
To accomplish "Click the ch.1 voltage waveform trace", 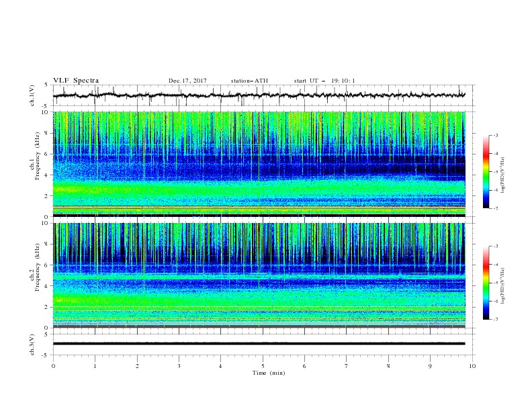I will (259, 95).
